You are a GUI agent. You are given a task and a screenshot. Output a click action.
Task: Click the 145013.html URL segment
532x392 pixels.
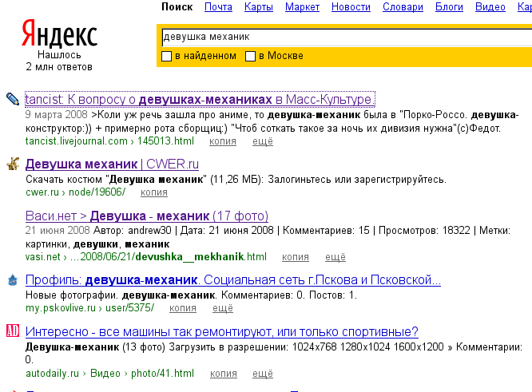tap(165, 141)
